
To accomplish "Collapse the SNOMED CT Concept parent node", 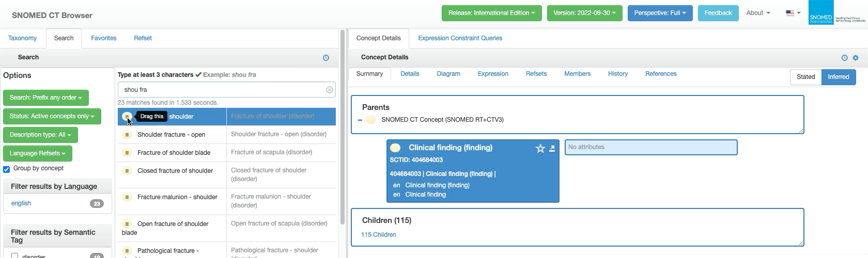I will (360, 120).
